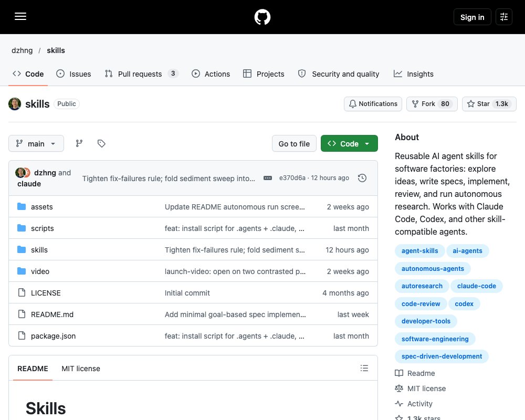525x420 pixels.
Task: Expand commit message ellipsis button
Action: 268,178
